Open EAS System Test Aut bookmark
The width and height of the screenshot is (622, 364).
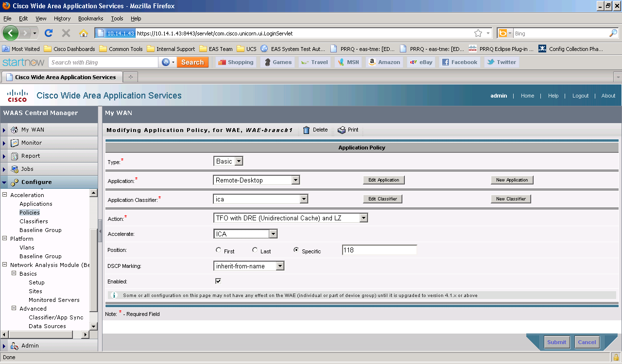pyautogui.click(x=293, y=49)
